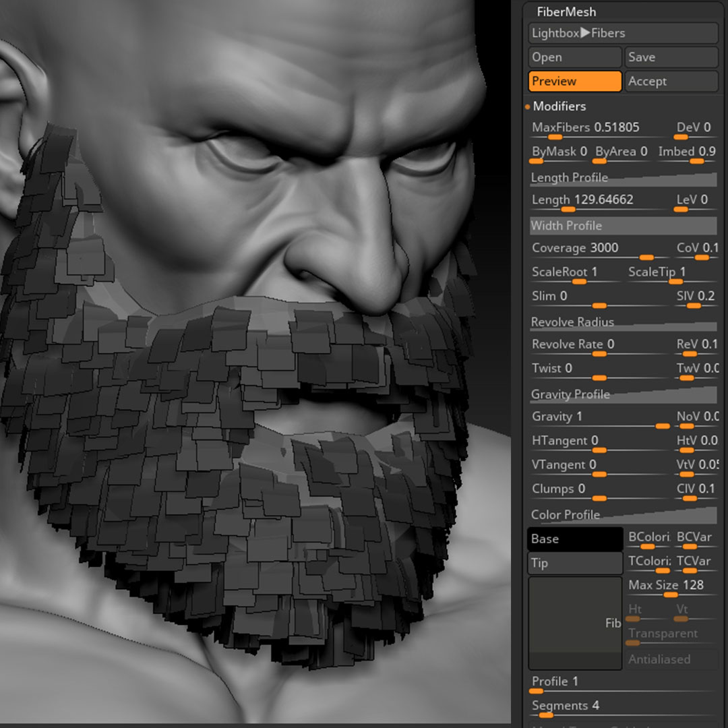Viewport: 728px width, 728px height.
Task: Collapse the Modifiers section
Action: click(559, 107)
